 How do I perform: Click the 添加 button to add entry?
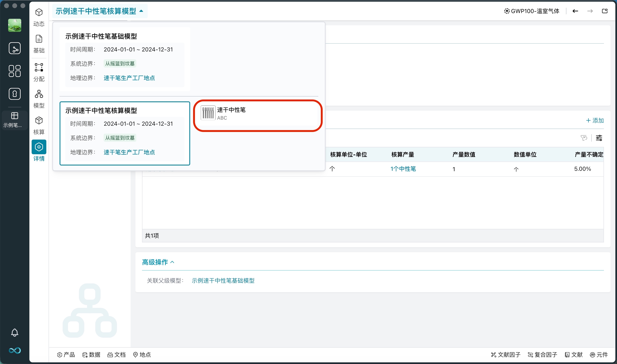tap(595, 120)
